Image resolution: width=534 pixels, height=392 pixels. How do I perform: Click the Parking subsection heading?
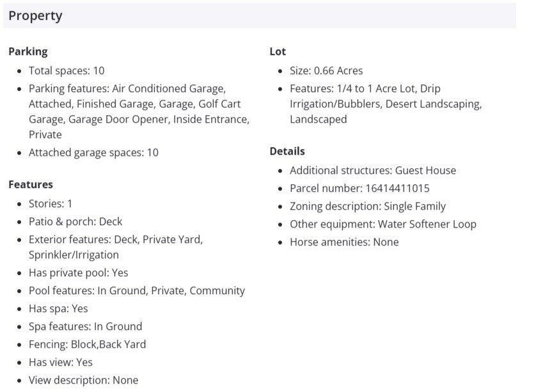(x=28, y=51)
